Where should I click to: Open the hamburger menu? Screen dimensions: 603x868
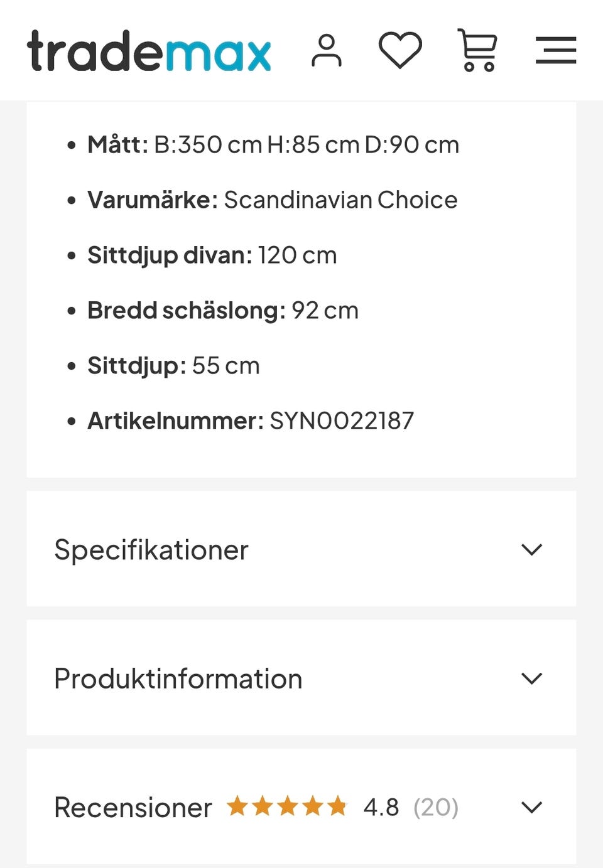click(x=556, y=50)
